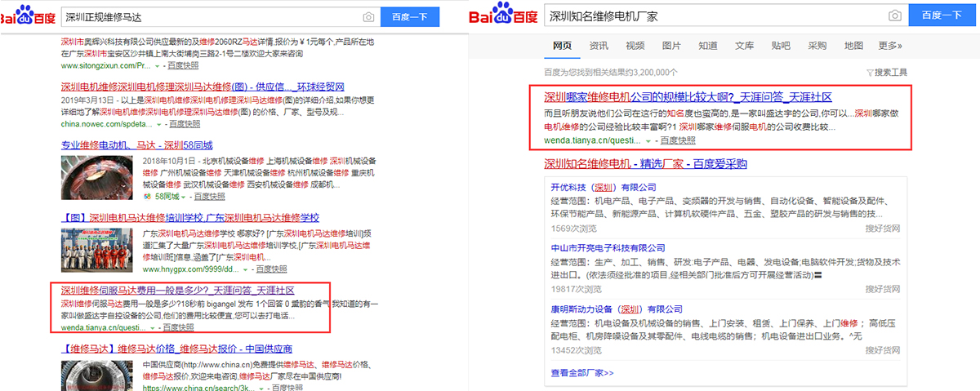Open company 康明斯动力设备(深圳)有限公司
Image resolution: width=980 pixels, height=391 pixels.
[617, 309]
